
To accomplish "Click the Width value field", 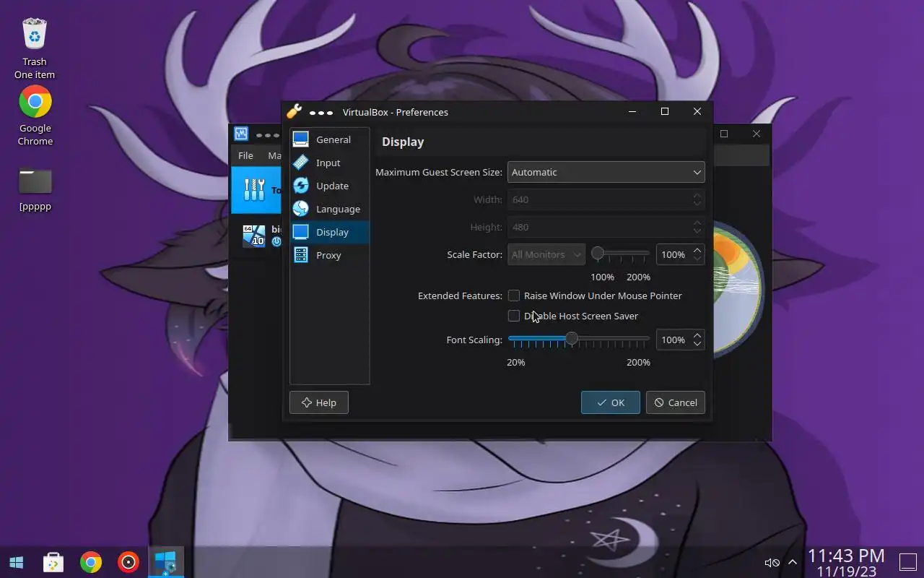I will pos(599,199).
